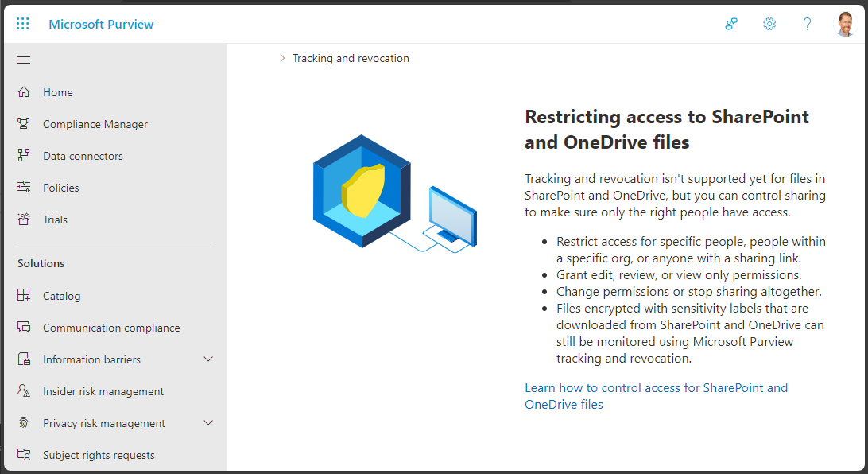Select the Catalog grid icon
The image size is (868, 474).
[x=24, y=295]
